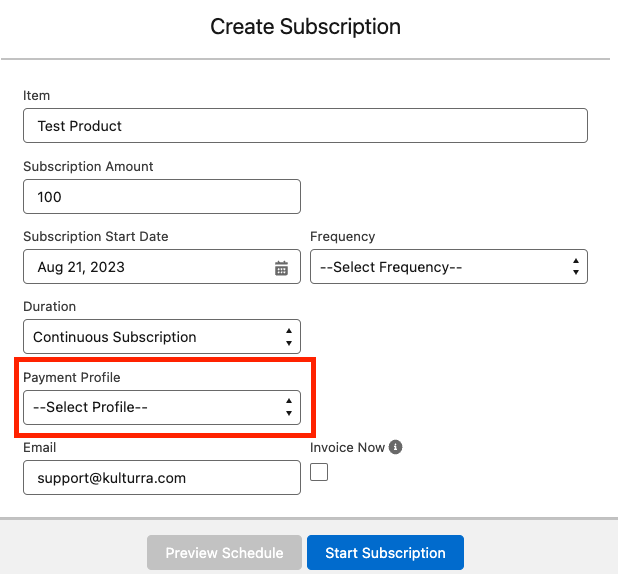Image resolution: width=618 pixels, height=574 pixels.
Task: Click the Preview Schedule button
Action: pyautogui.click(x=224, y=553)
